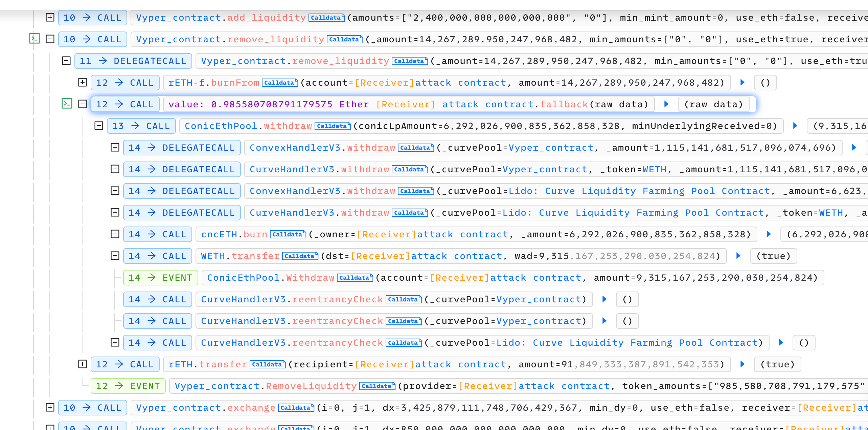
Task: Click Calldata badge on add_liquidity row
Action: 326,18
